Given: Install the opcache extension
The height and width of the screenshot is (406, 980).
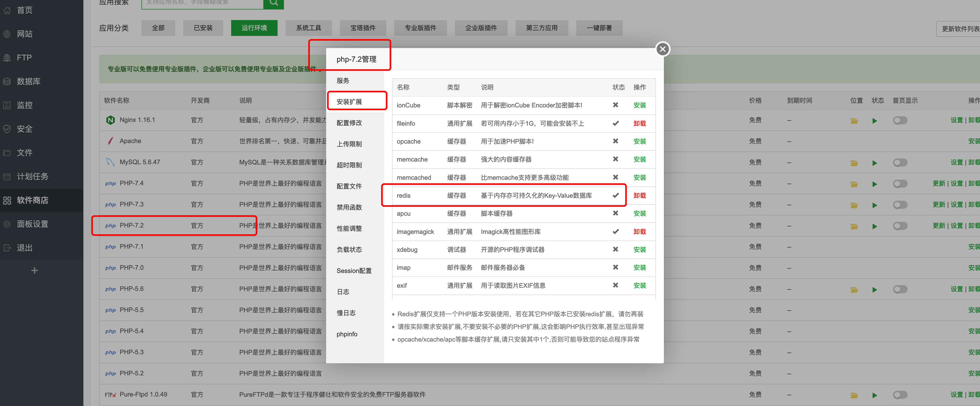Looking at the screenshot, I should (x=640, y=141).
